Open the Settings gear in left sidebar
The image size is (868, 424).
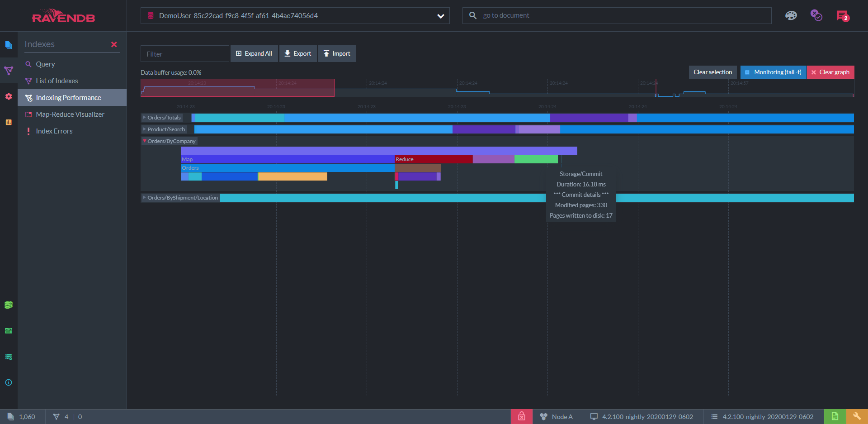tap(8, 96)
